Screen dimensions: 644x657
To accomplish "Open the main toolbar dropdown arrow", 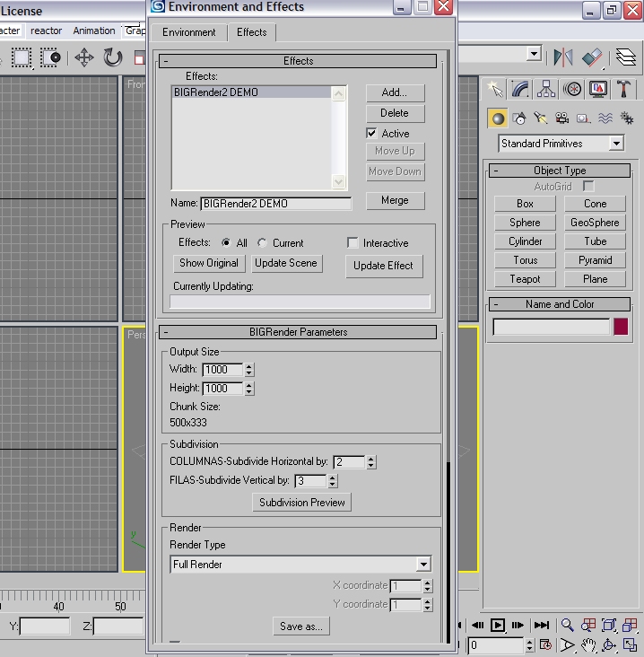I will [534, 54].
